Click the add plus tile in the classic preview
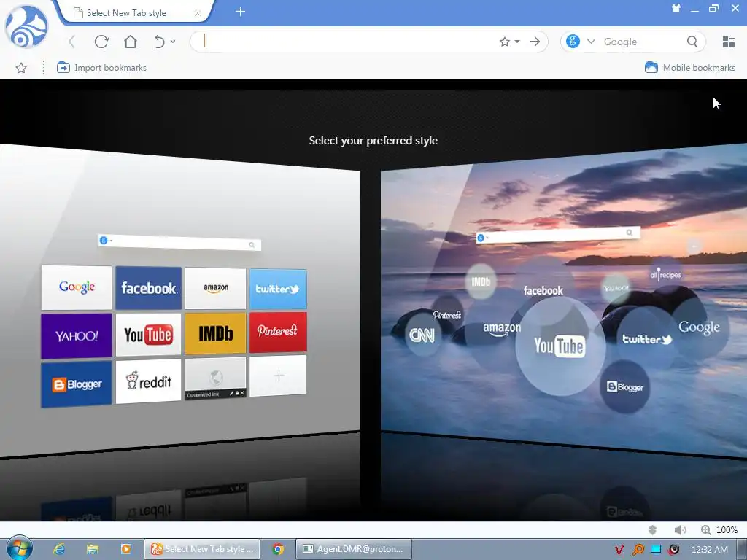This screenshot has width=747, height=560. coord(278,376)
